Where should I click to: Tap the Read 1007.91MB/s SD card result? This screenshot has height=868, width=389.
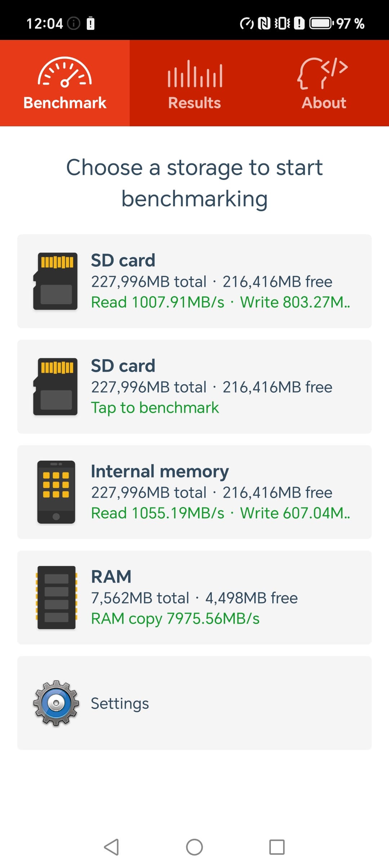coord(158,302)
